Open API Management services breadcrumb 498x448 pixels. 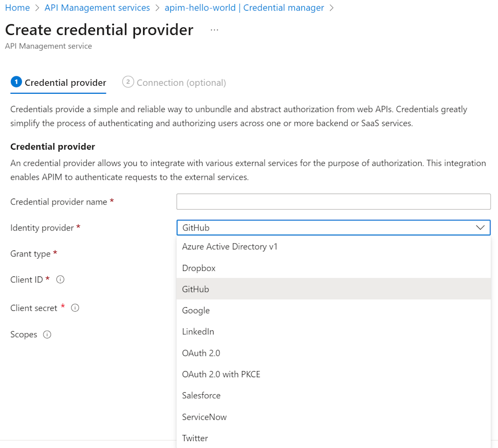(97, 7)
